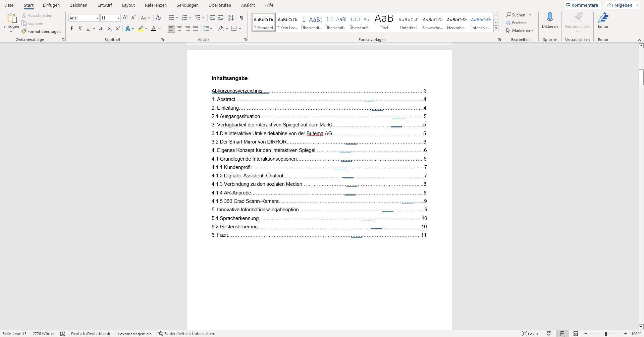Screen dimensions: 644x337
Task: Expand the Formatvorlagen styles gallery
Action: pos(496,29)
